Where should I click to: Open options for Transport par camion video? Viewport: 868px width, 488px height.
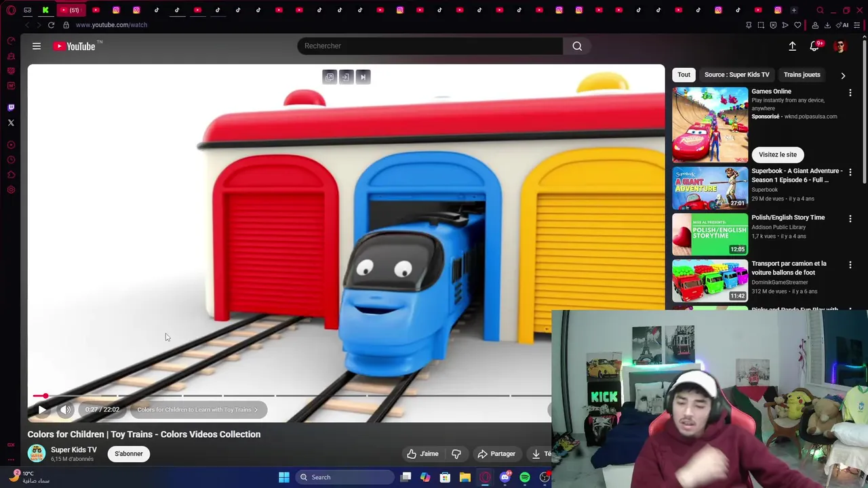850,264
